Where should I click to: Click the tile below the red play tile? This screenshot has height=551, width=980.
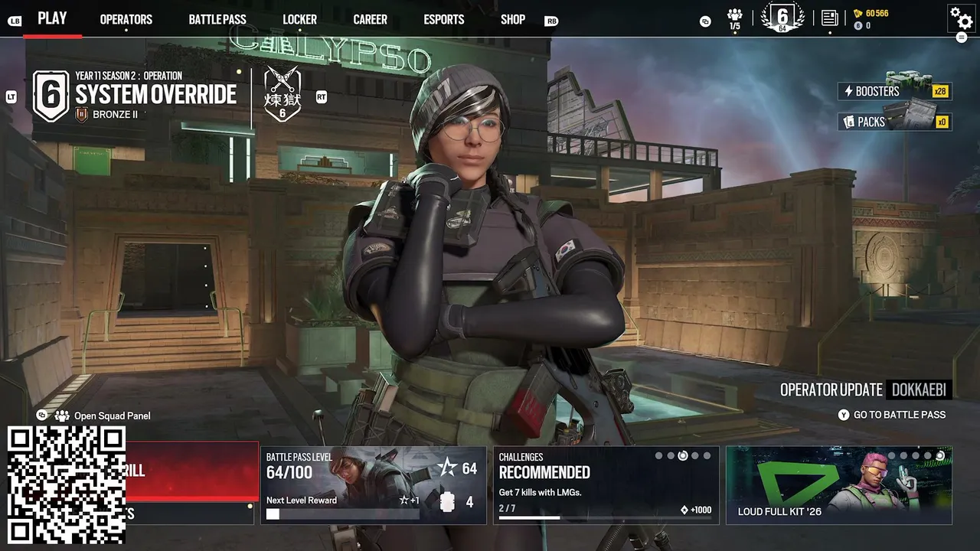(190, 514)
